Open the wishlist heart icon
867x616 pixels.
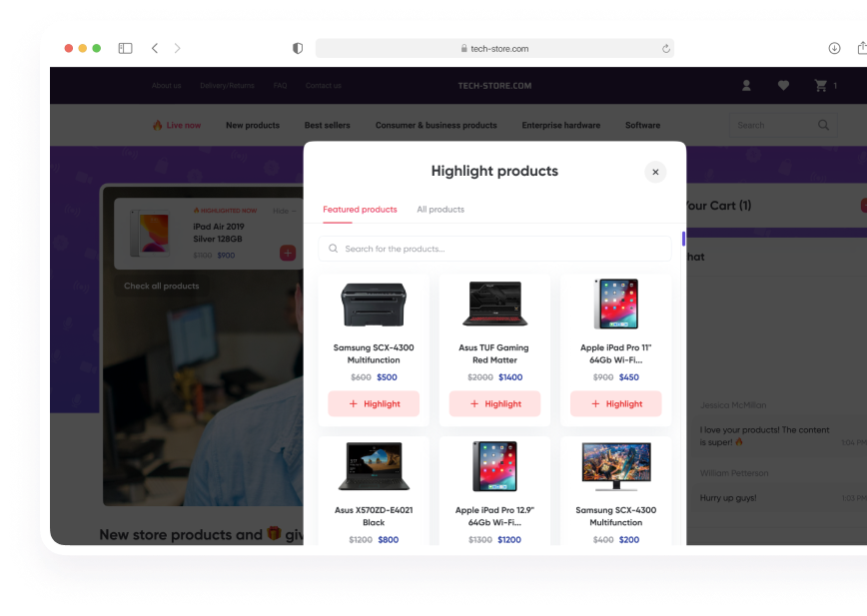(x=783, y=86)
